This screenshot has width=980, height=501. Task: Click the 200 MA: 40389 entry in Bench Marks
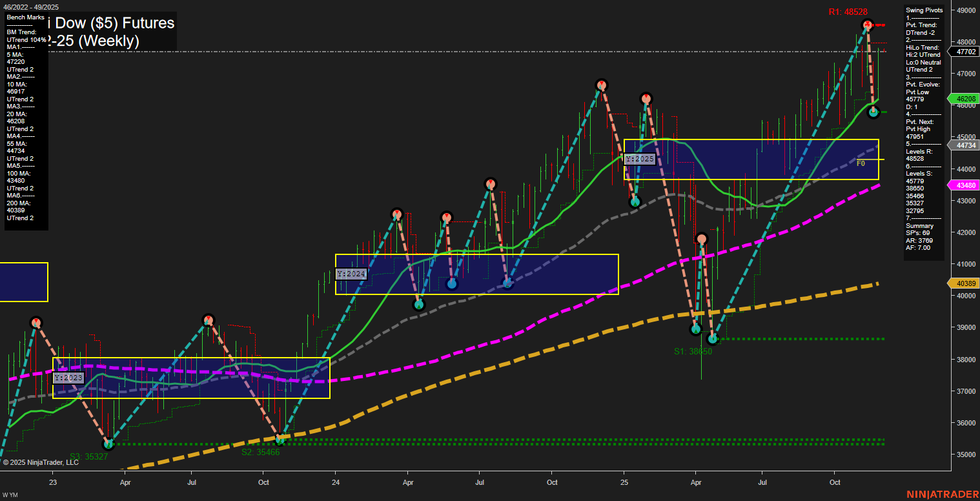[19, 207]
